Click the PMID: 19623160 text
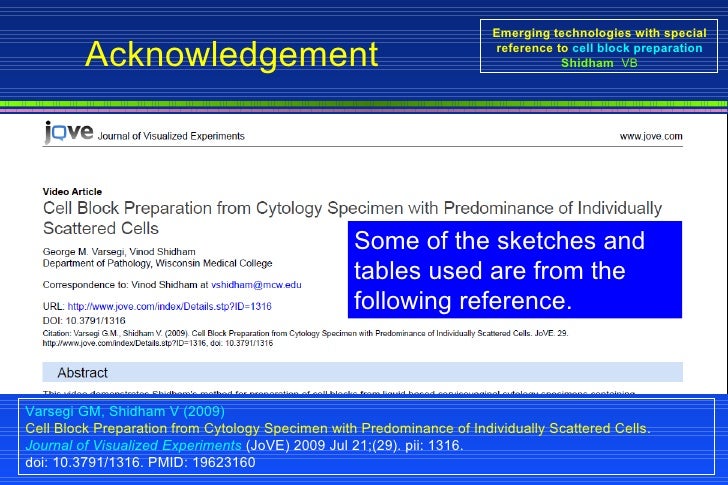Viewport: 728px width, 485px height. [x=202, y=462]
